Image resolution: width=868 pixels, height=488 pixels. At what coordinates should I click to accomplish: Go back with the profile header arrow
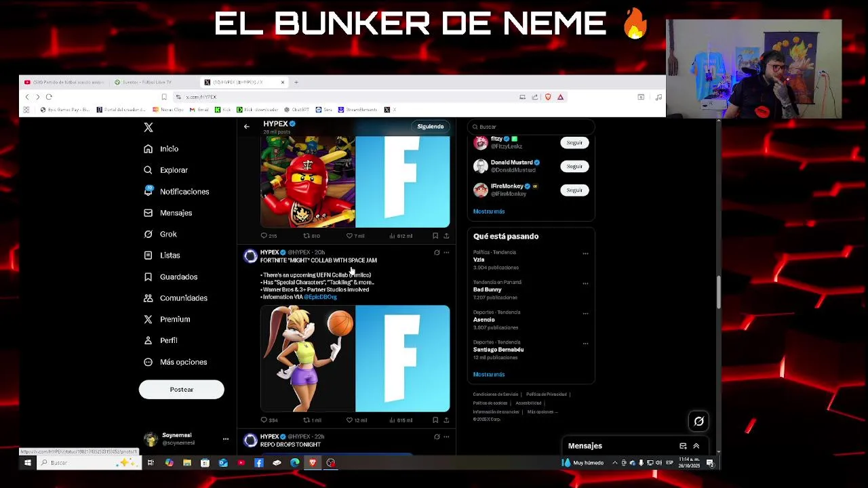coord(247,127)
